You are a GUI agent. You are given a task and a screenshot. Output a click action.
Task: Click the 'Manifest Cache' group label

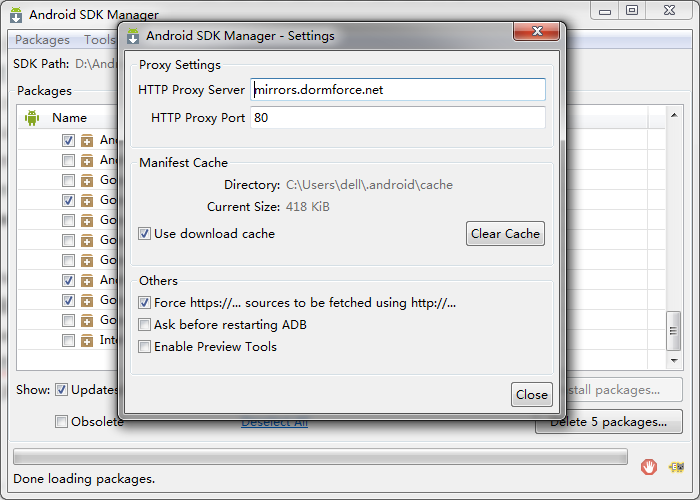[183, 162]
